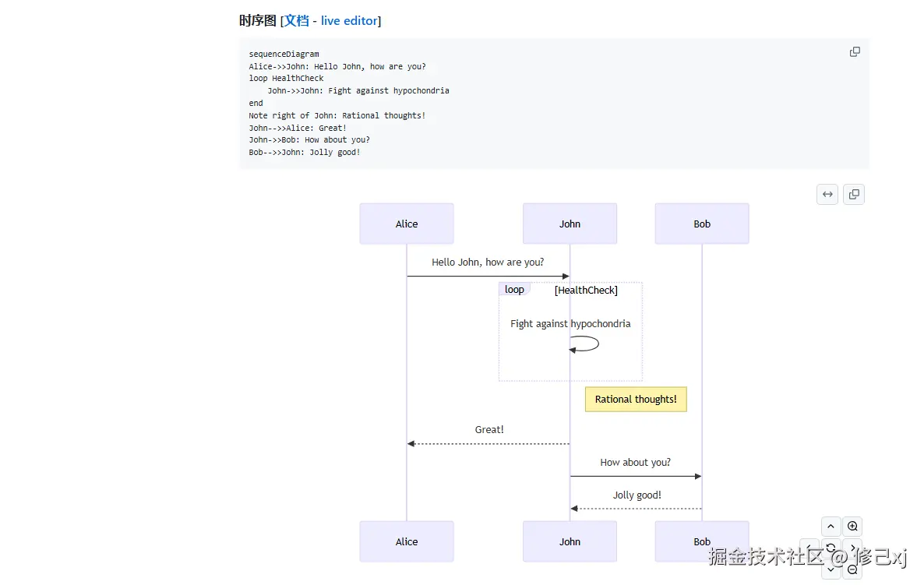Image resolution: width=924 pixels, height=585 pixels.
Task: Click the yellow Rational thoughts! note
Action: click(636, 400)
